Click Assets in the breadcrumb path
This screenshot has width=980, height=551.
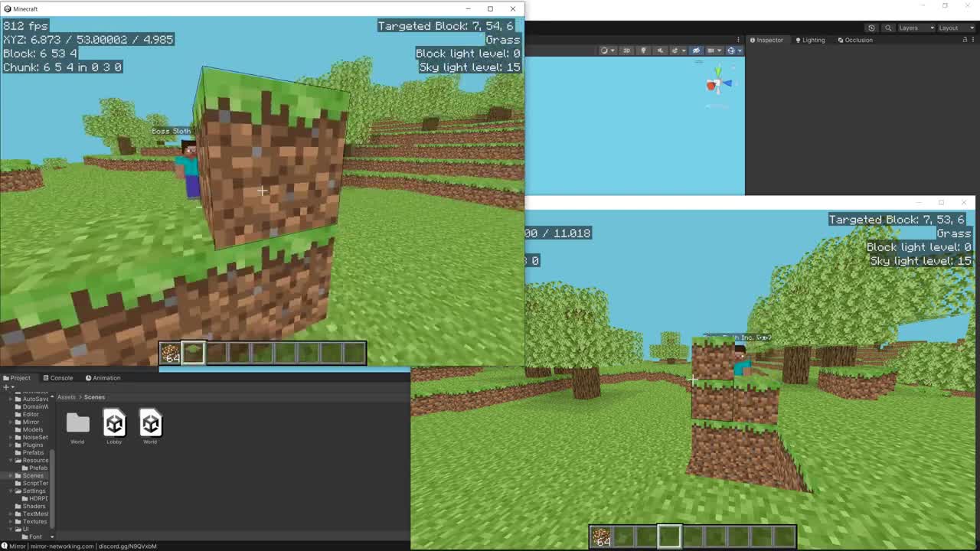coord(67,397)
